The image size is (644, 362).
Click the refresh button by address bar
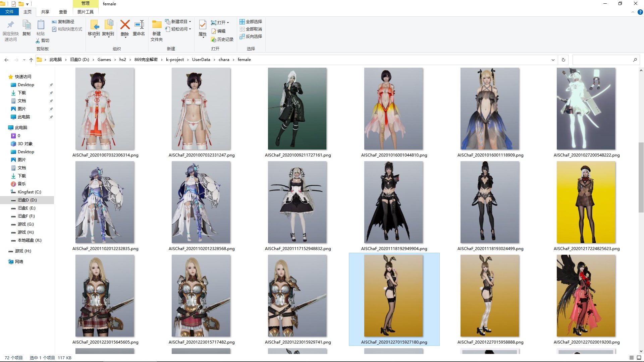point(563,60)
